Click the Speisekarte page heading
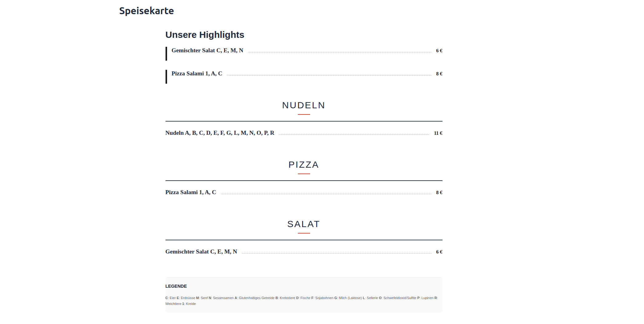The height and width of the screenshot is (324, 644). pos(146,11)
